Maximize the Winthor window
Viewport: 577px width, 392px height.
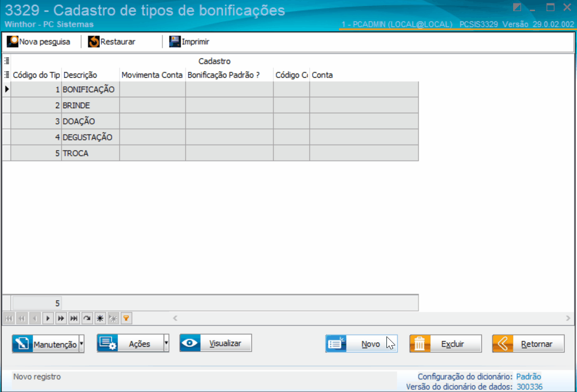tap(550, 7)
